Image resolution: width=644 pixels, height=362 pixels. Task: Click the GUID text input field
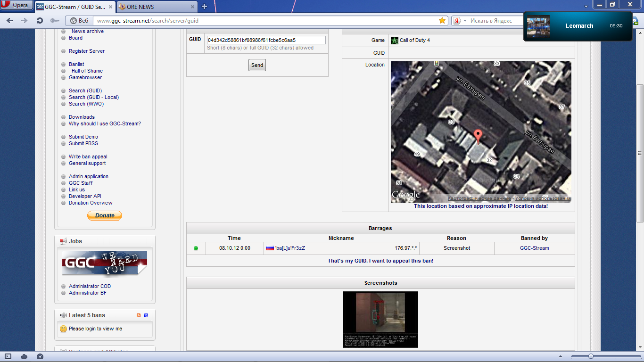coord(266,40)
